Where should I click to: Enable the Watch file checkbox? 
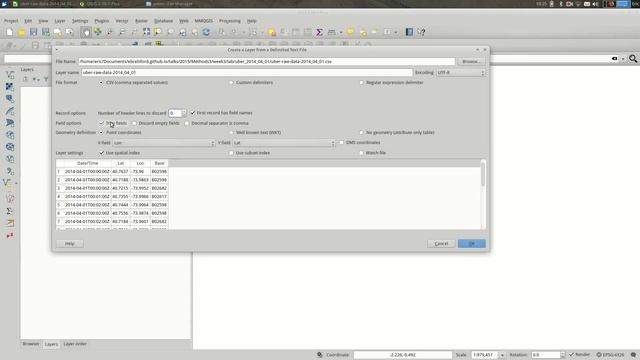[373, 153]
